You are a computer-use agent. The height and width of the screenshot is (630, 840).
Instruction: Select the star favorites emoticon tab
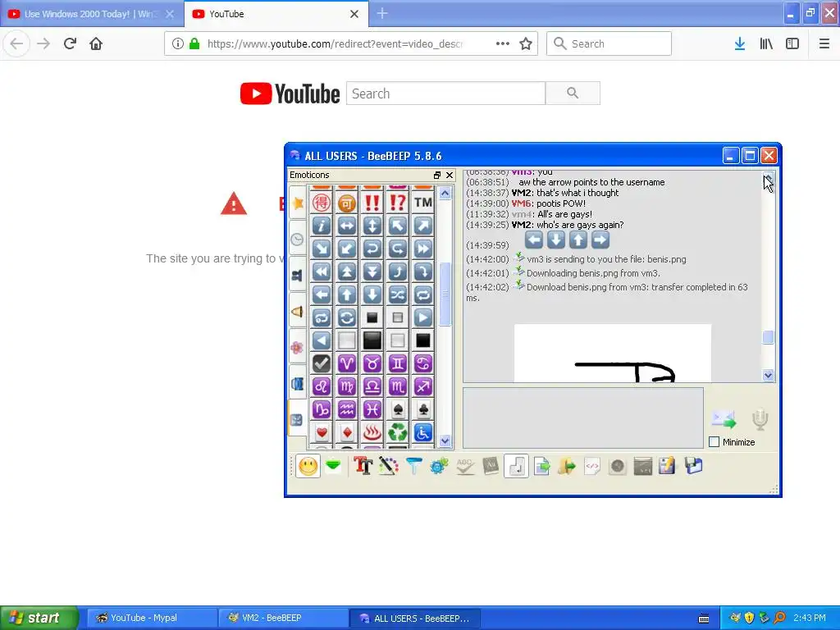pyautogui.click(x=297, y=203)
